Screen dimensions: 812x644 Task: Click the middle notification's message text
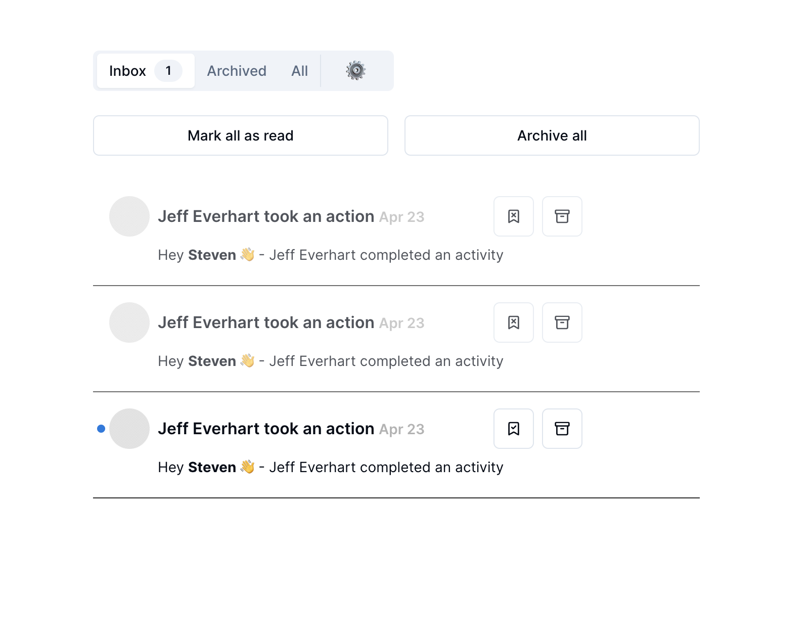pos(331,361)
